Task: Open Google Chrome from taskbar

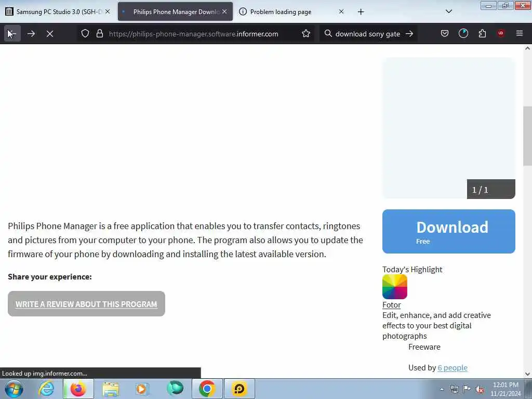Action: pyautogui.click(x=207, y=389)
